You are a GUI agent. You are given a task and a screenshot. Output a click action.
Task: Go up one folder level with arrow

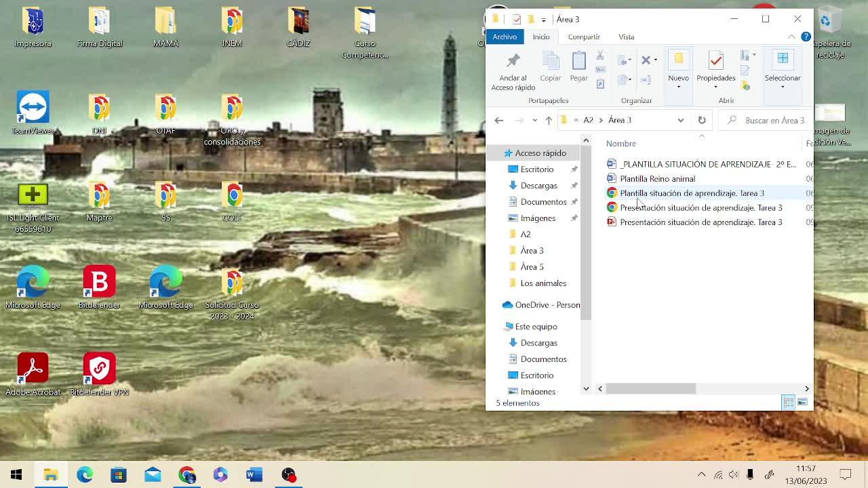coord(549,120)
